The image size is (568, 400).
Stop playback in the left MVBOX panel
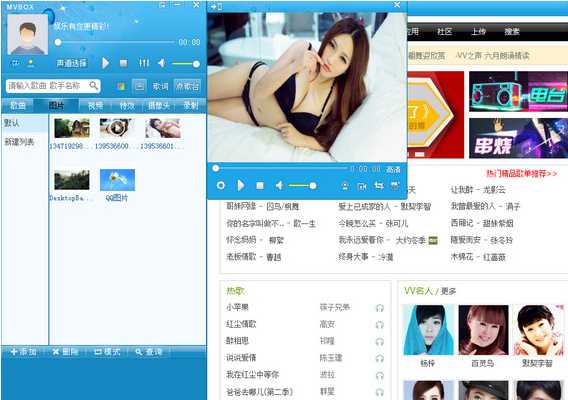coord(124,63)
